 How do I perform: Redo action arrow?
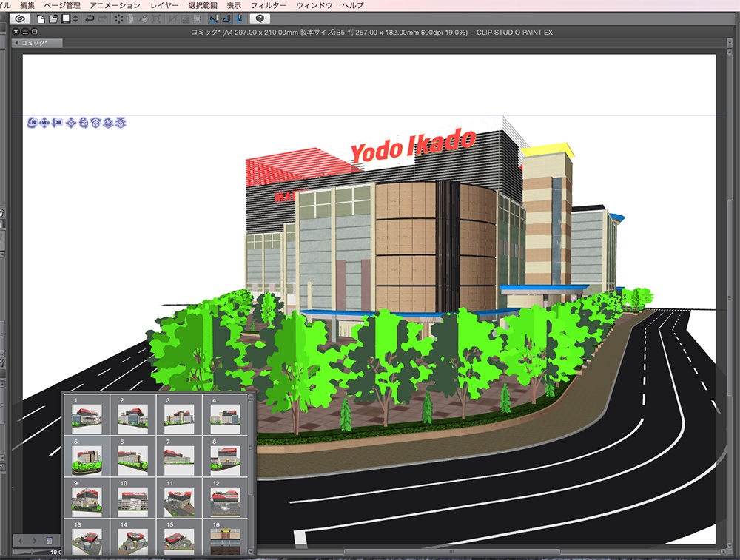102,19
